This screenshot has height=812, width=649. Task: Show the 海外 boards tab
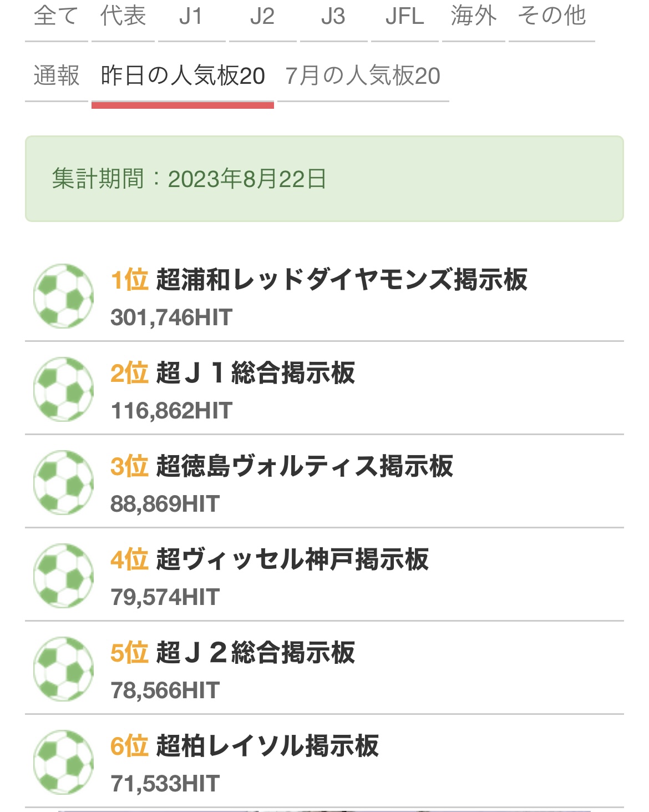pyautogui.click(x=474, y=17)
